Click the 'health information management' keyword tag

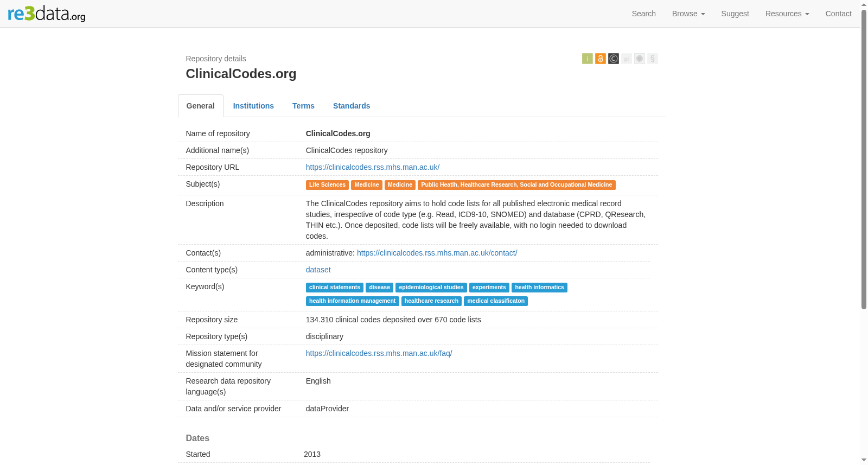coord(353,301)
